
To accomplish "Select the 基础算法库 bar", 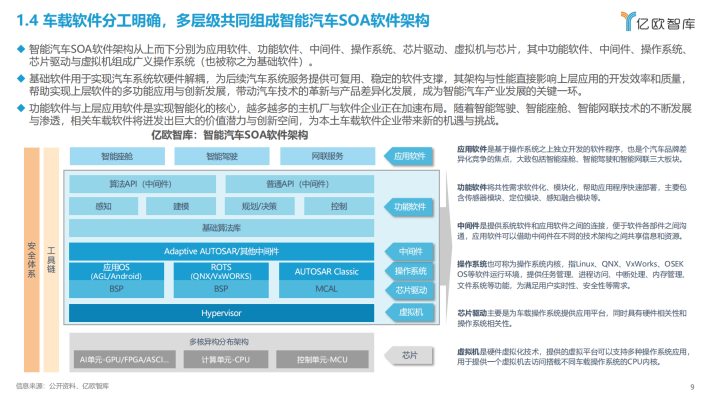I will (x=221, y=228).
